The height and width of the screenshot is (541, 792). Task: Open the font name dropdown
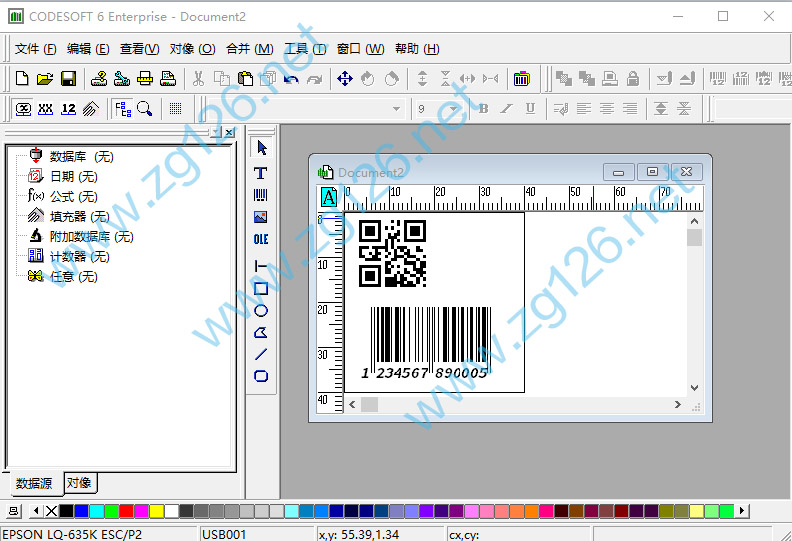coord(396,109)
